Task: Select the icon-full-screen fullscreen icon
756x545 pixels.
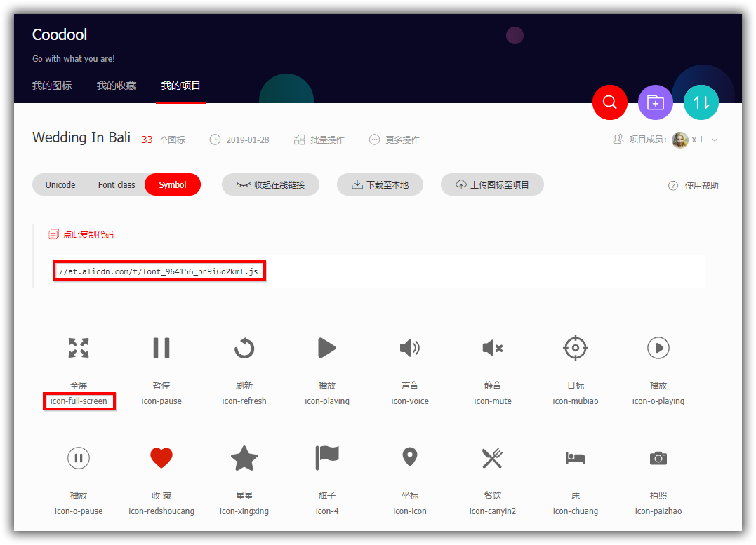Action: [x=78, y=348]
